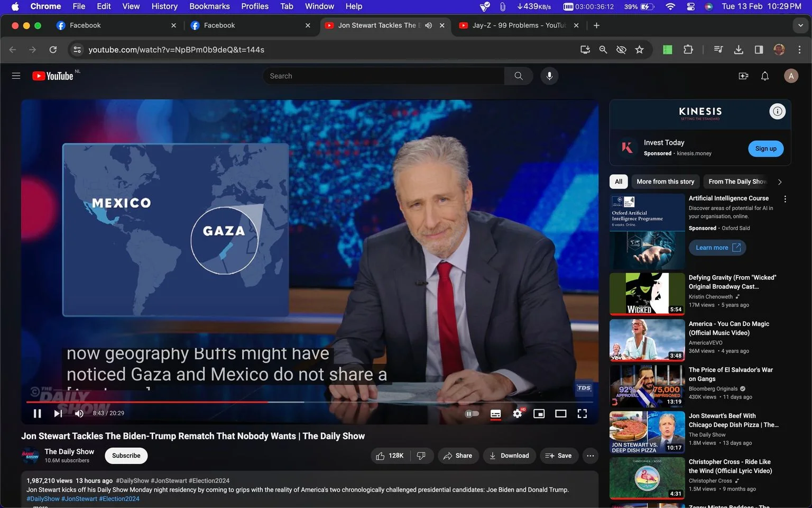Show next filter chips with arrow
812x508 pixels.
coord(780,182)
